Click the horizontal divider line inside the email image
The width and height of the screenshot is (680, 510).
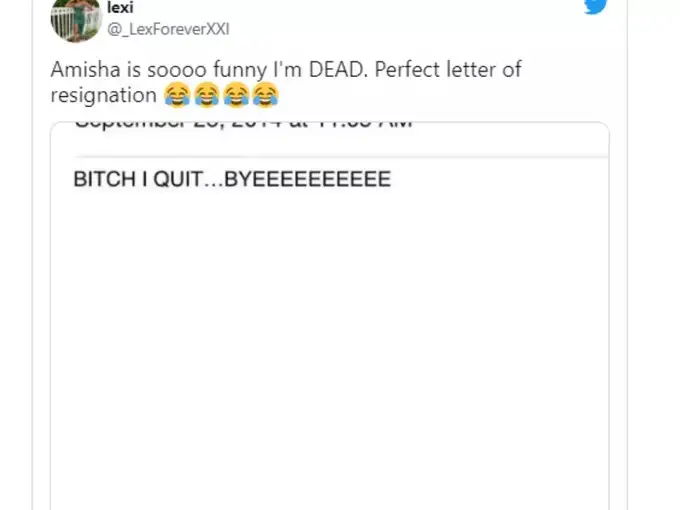point(342,157)
